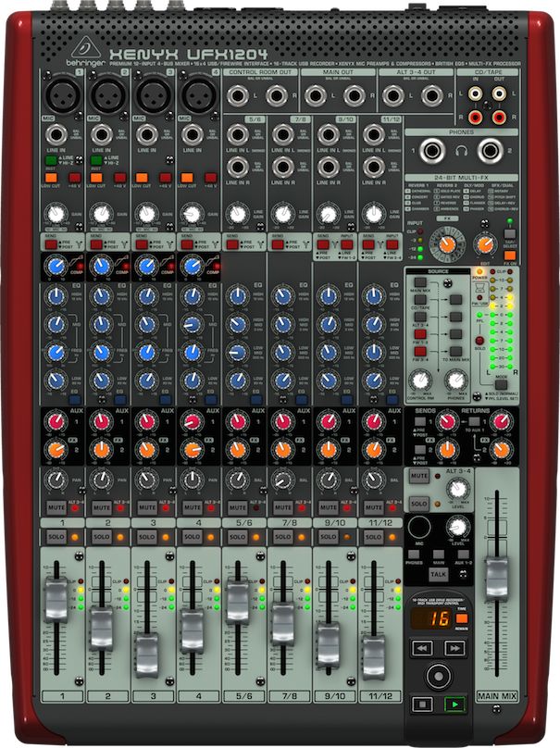Viewport: 560px width, 748px height.
Task: Toggle SEND PRE/POST button on channel 3
Action: coord(142,244)
